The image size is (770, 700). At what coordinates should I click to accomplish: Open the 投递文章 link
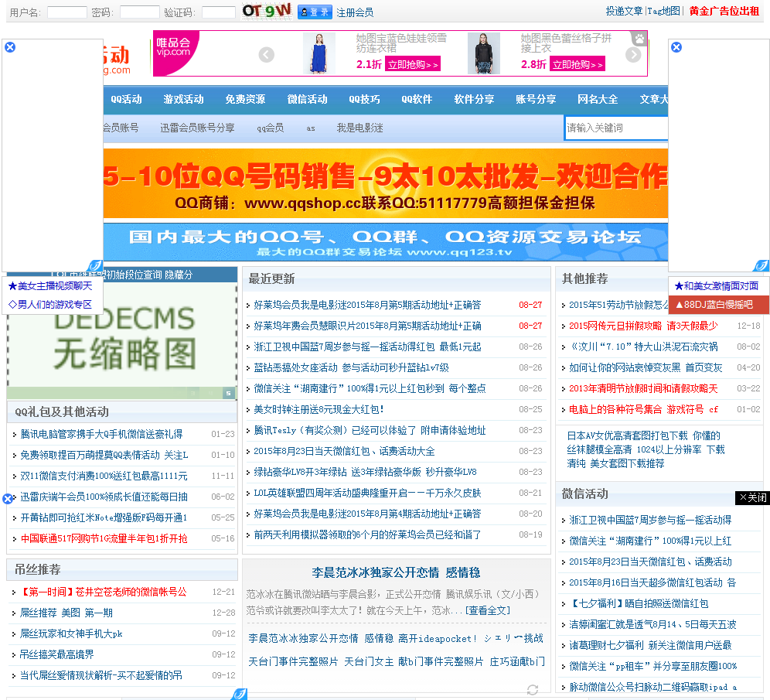[624, 11]
